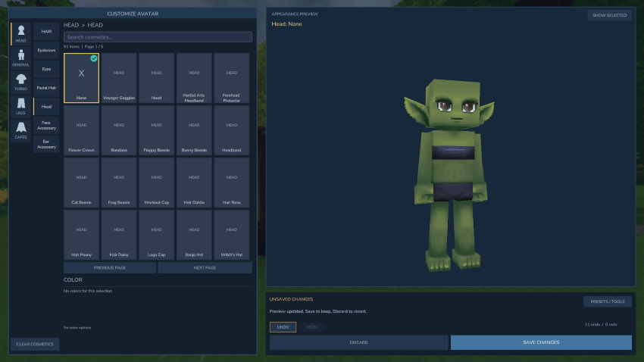Choose the Hair Peony item
Image resolution: width=644 pixels, height=362 pixels.
click(81, 235)
